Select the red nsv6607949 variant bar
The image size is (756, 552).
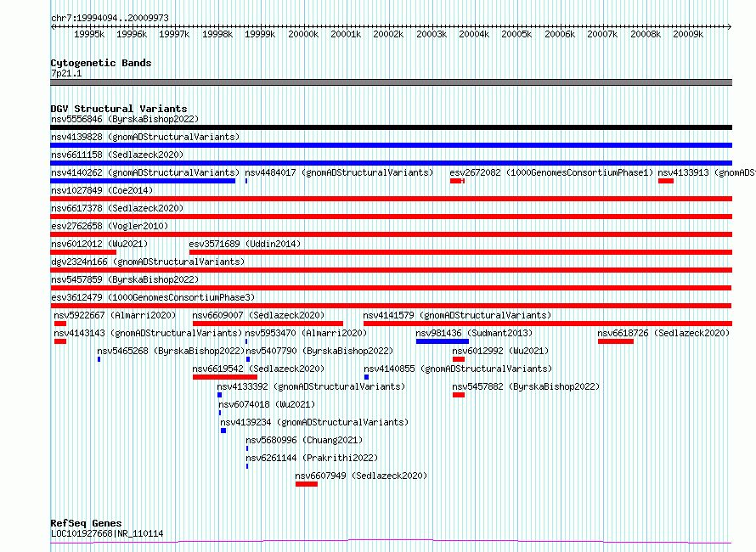307,484
